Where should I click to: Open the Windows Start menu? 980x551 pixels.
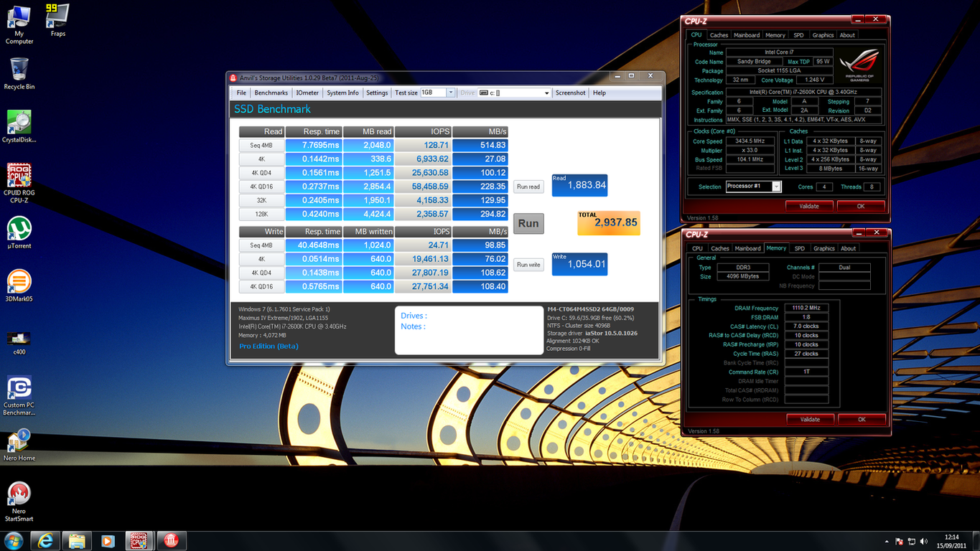(x=14, y=540)
